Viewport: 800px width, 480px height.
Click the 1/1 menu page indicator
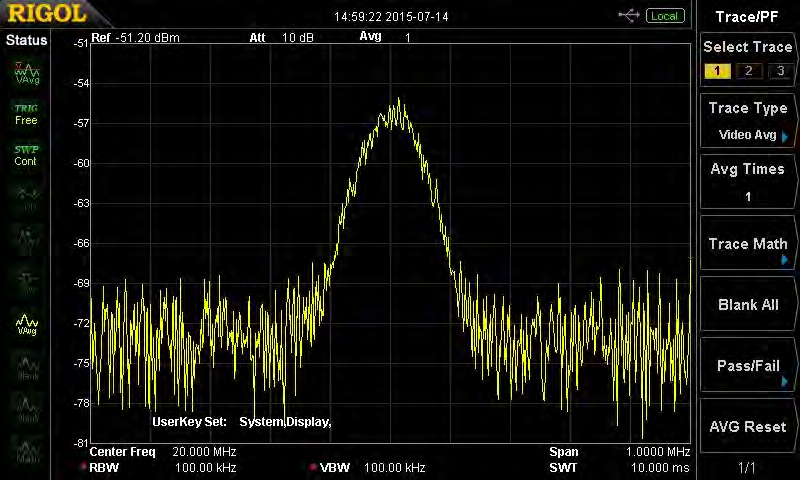(746, 467)
